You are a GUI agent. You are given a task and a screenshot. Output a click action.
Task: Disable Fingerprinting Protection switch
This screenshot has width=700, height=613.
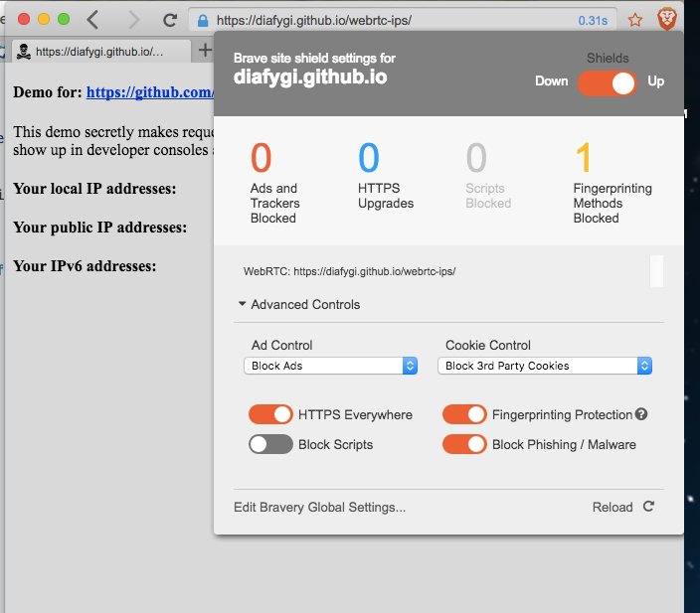[464, 414]
